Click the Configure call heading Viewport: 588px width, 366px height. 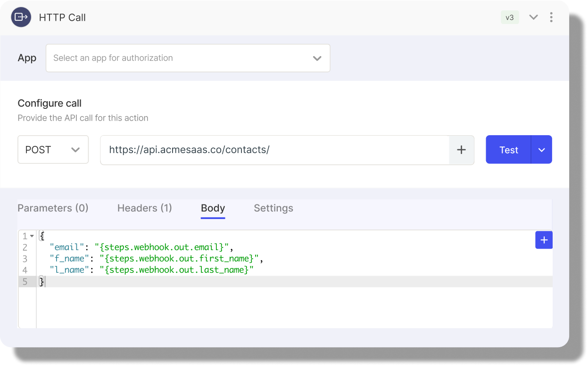coord(50,103)
